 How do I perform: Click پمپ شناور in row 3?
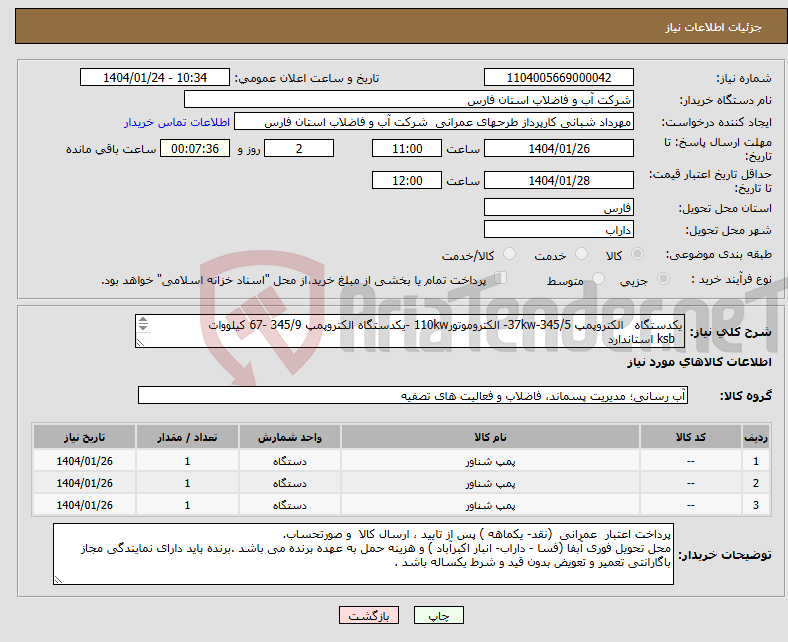[x=490, y=505]
